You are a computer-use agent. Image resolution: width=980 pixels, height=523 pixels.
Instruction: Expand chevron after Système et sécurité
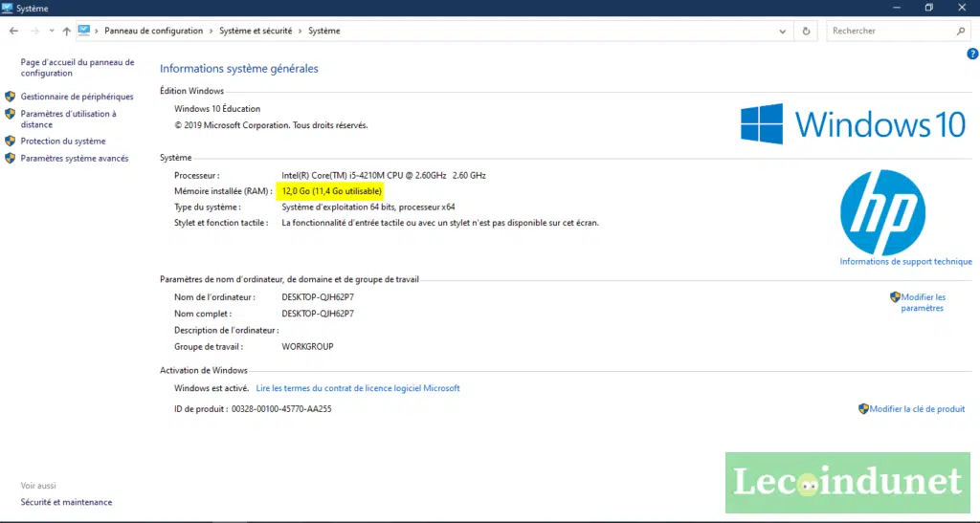(x=300, y=31)
